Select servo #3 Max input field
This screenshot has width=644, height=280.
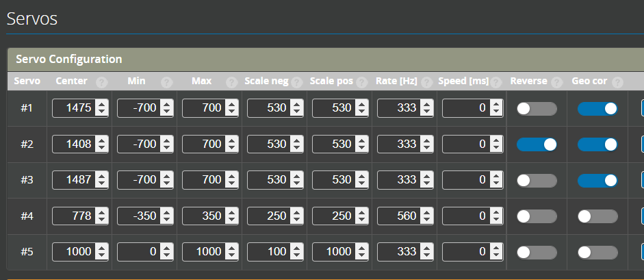point(203,180)
